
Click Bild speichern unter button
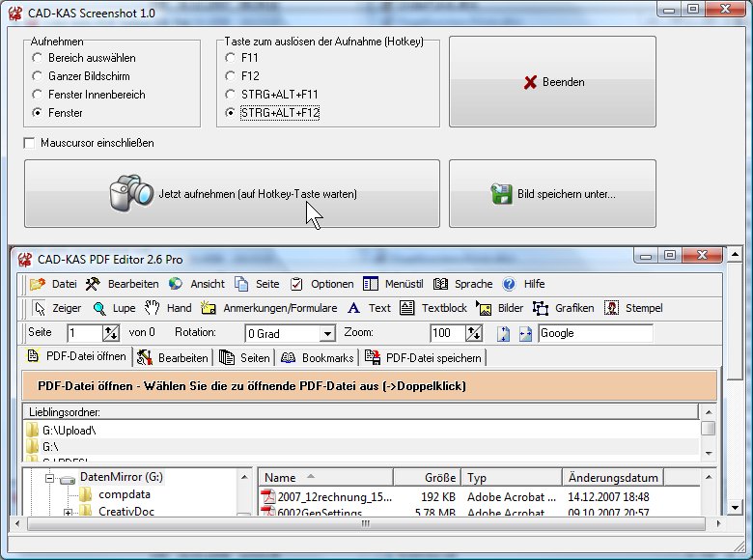(552, 194)
